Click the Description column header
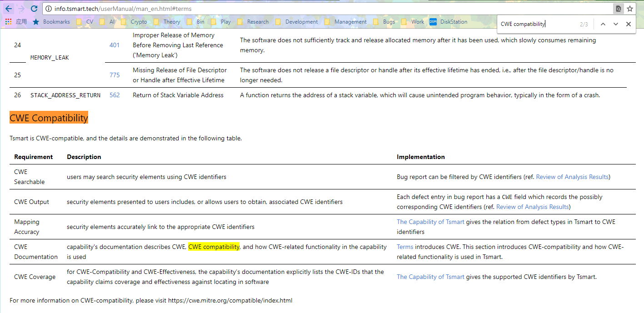The height and width of the screenshot is (313, 644). click(x=84, y=157)
